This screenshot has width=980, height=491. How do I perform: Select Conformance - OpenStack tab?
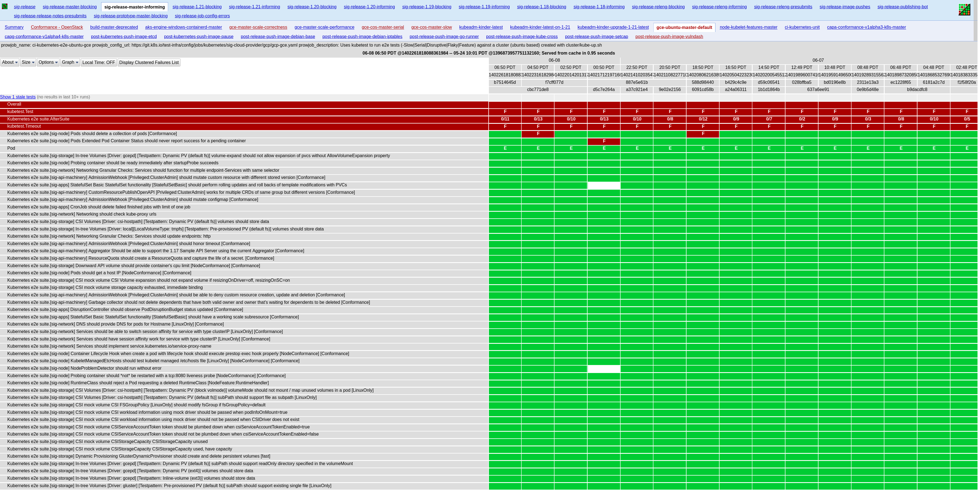coord(57,27)
